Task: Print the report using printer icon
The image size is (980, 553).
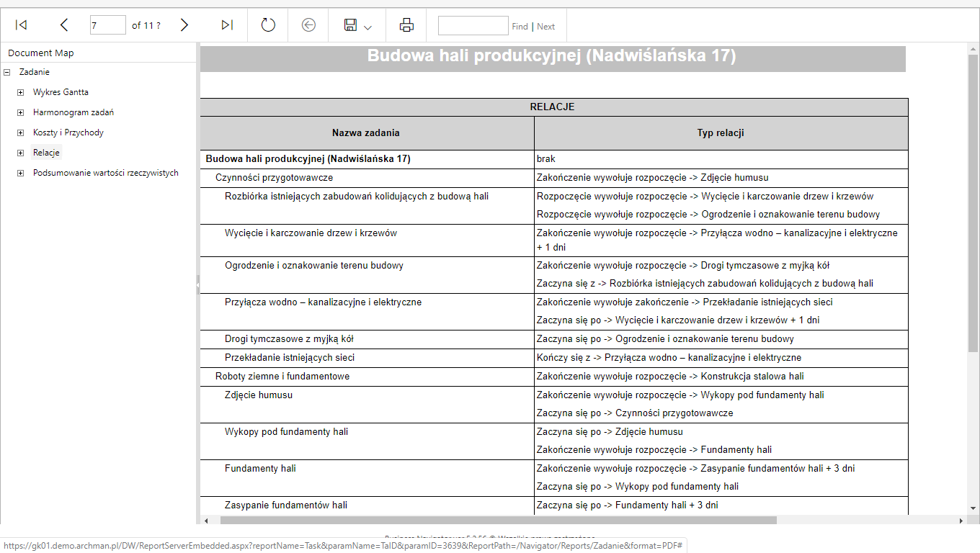Action: pyautogui.click(x=406, y=25)
